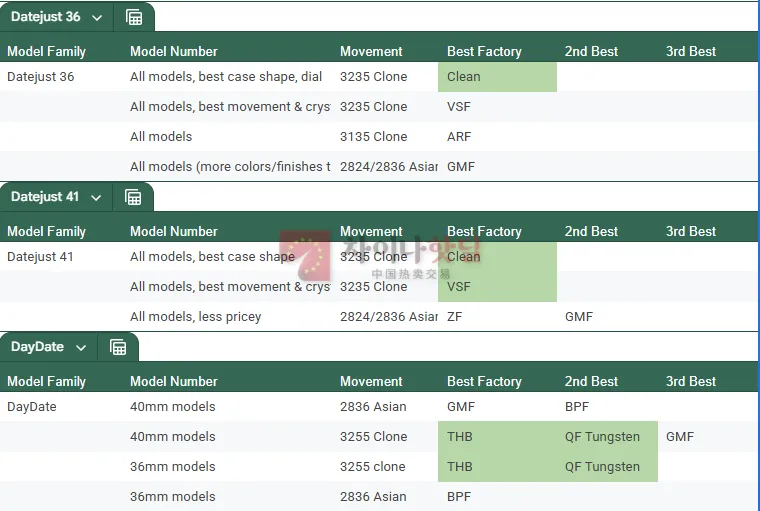Select the Datejust 36 table tab
This screenshot has width=760, height=511.
(46, 17)
